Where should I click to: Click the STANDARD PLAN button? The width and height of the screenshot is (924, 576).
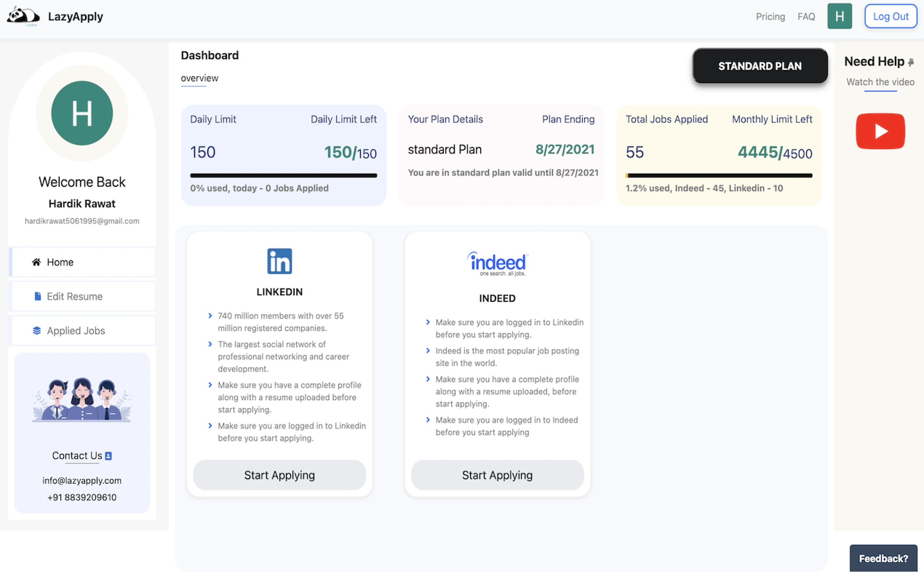pos(760,65)
